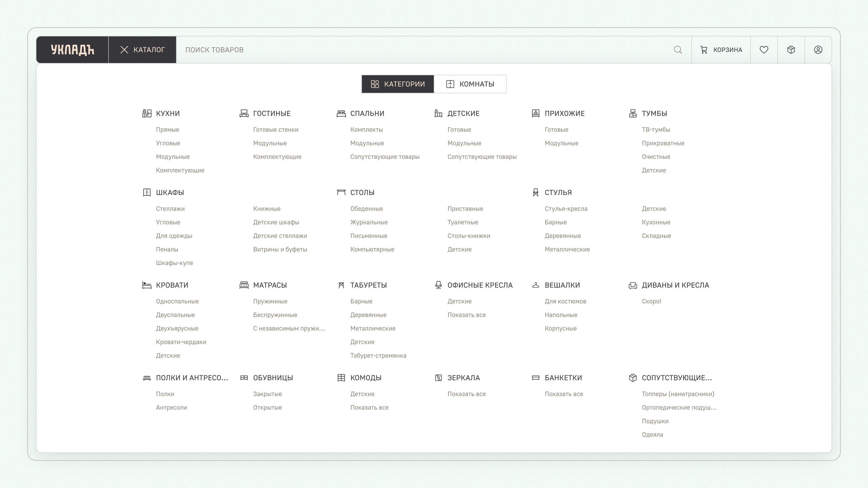Select the Категории tab

[398, 84]
